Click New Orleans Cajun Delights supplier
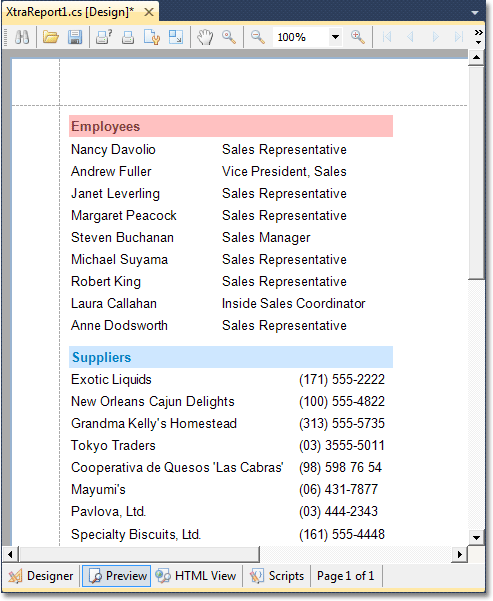Screen dimensions: 493x601 (x=153, y=401)
